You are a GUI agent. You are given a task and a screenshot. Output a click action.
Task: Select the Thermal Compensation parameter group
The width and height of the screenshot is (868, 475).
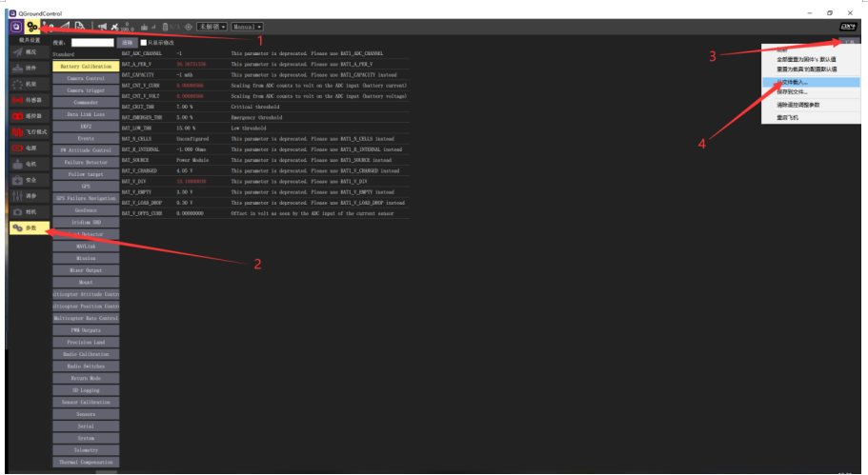pos(86,462)
